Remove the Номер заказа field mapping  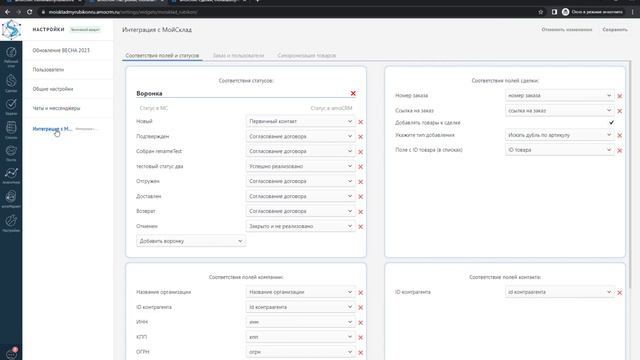click(x=620, y=96)
